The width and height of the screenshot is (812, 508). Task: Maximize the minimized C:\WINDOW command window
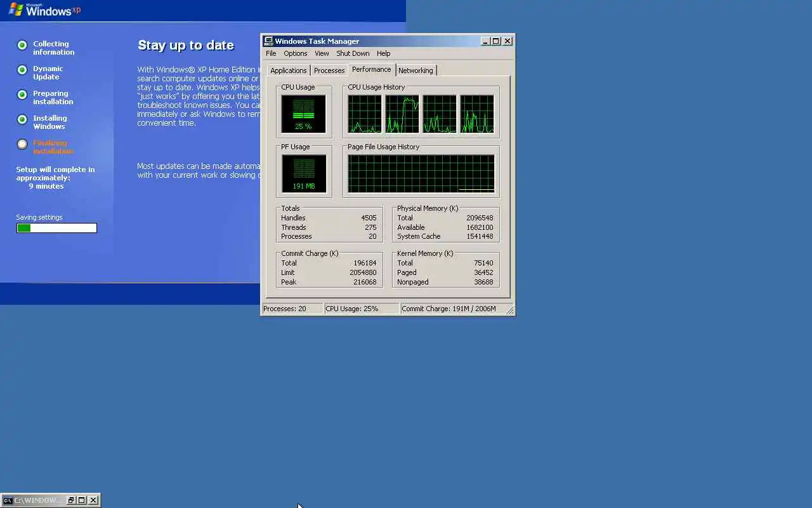(81, 500)
